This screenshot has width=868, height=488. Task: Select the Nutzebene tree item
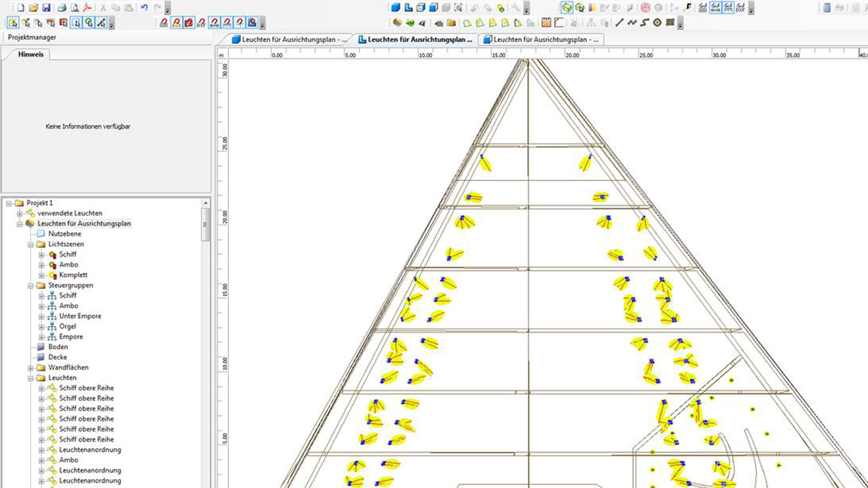[65, 234]
